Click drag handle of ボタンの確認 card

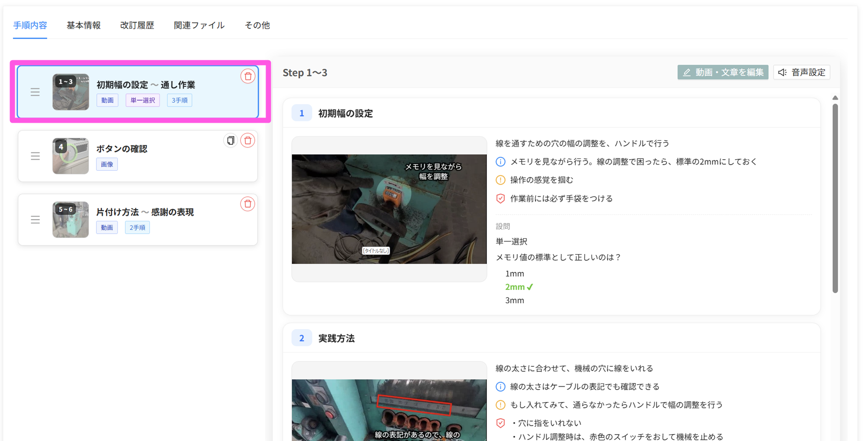coord(35,156)
